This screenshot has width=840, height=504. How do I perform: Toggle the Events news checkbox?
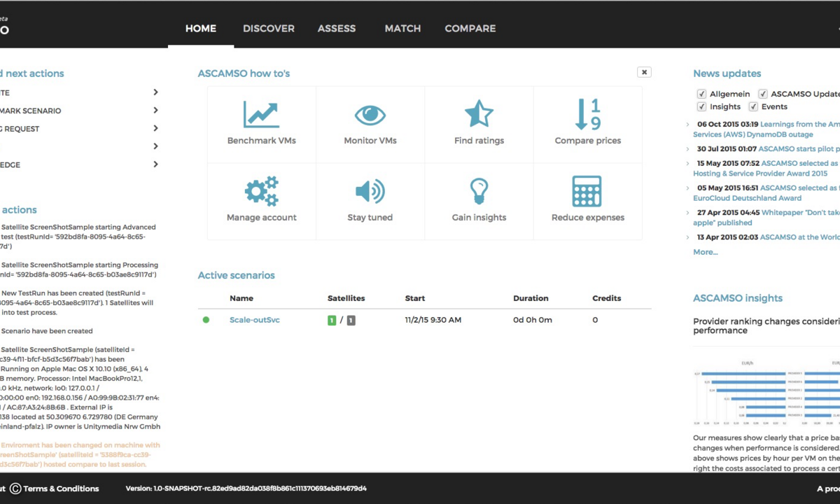click(x=753, y=106)
